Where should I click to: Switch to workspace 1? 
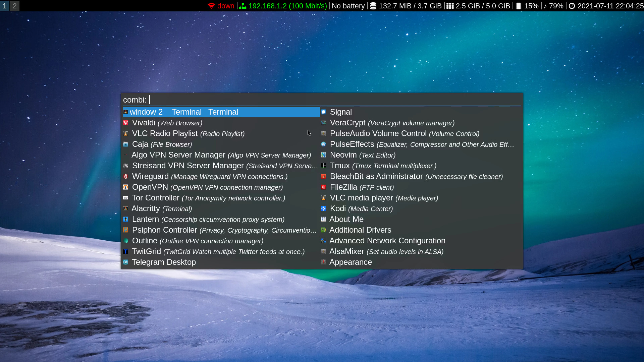pos(5,6)
